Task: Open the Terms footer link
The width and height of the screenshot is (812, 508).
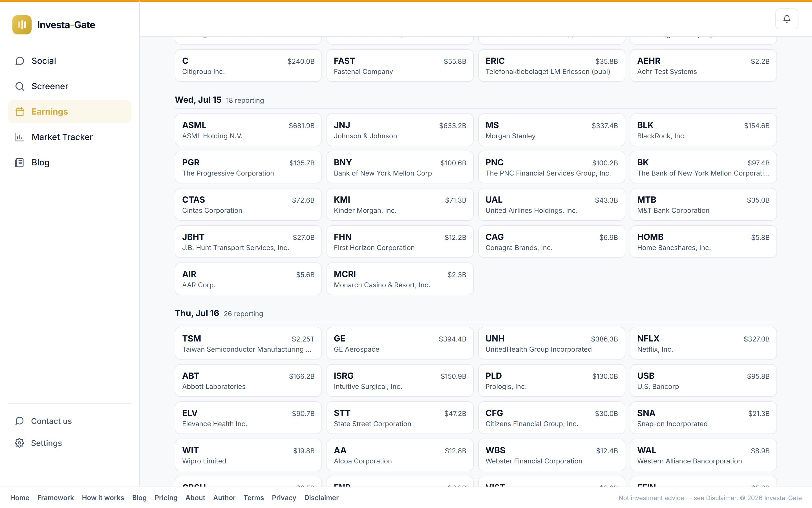Action: click(254, 498)
